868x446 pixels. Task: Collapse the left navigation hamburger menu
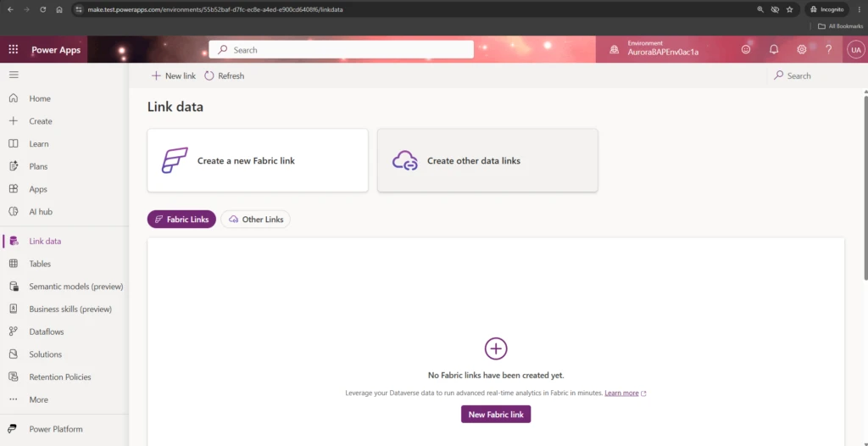click(x=14, y=75)
